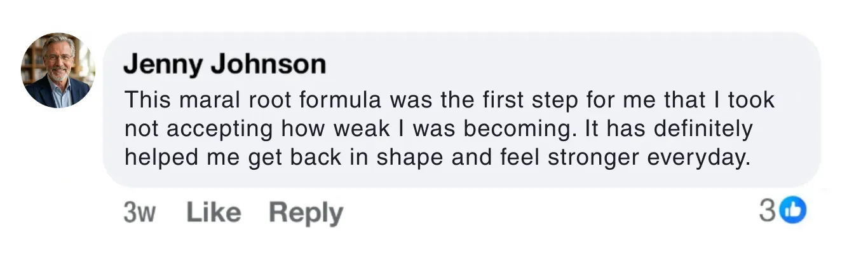
Task: Reply to Jenny Johnson's comment
Action: (306, 212)
